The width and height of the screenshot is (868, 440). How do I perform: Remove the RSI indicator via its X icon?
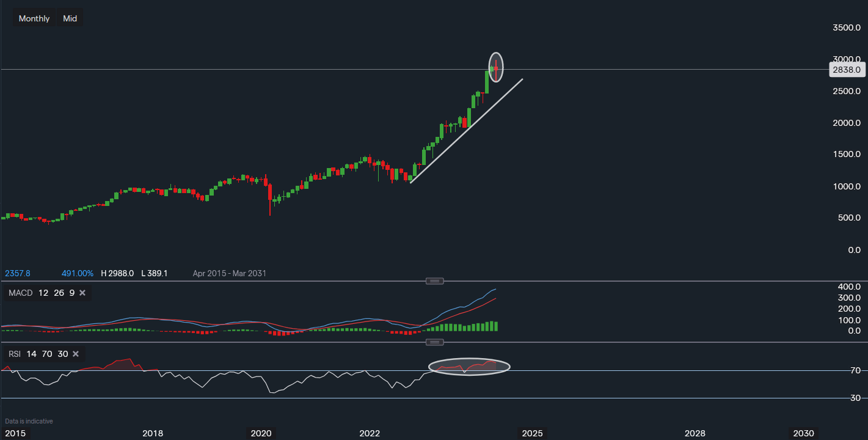coord(75,354)
